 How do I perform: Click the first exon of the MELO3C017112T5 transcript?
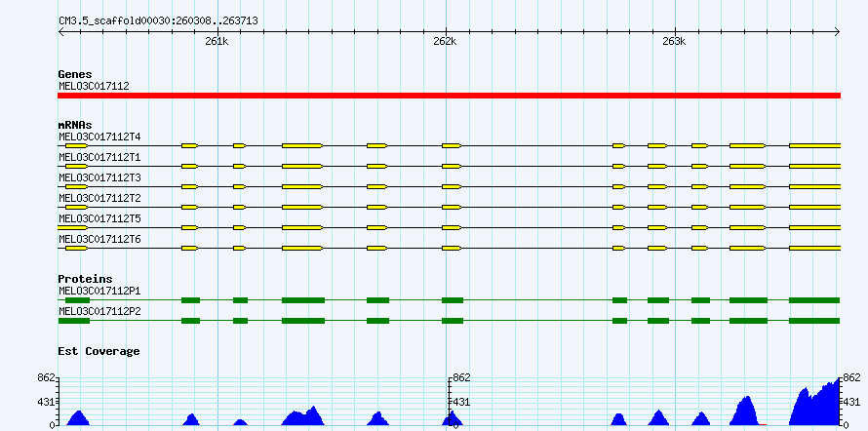point(72,227)
